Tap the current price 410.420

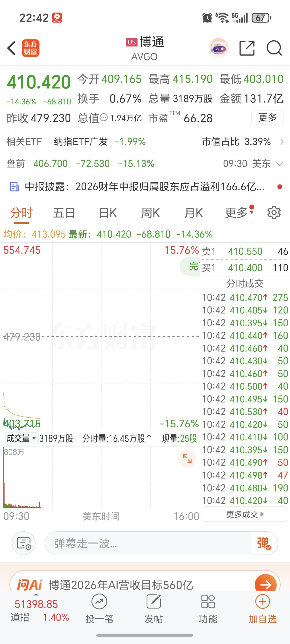(x=39, y=82)
